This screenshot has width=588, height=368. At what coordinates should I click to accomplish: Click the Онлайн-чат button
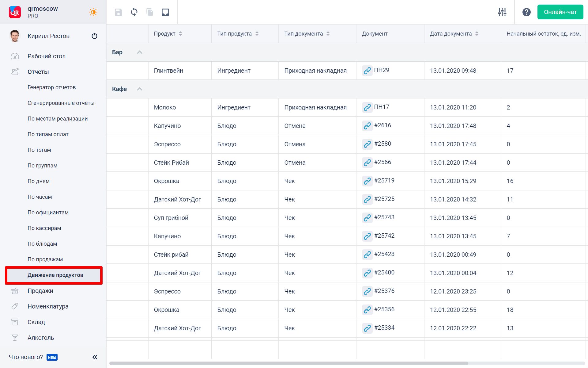pos(560,12)
